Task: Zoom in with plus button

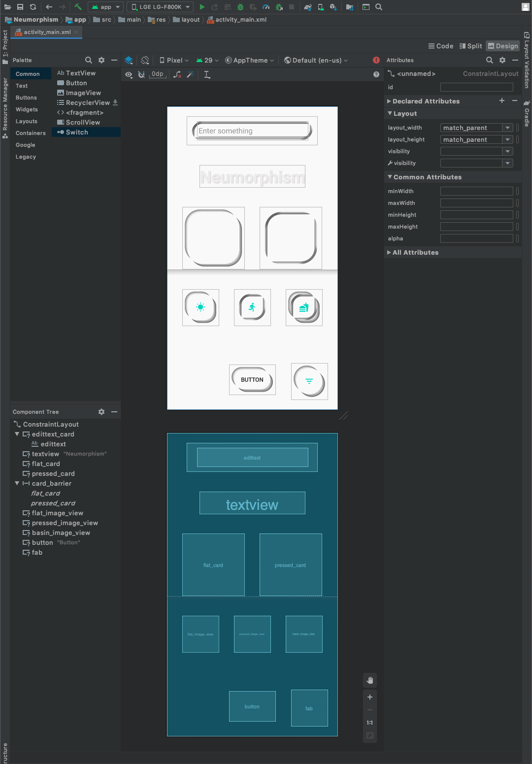Action: tap(370, 697)
